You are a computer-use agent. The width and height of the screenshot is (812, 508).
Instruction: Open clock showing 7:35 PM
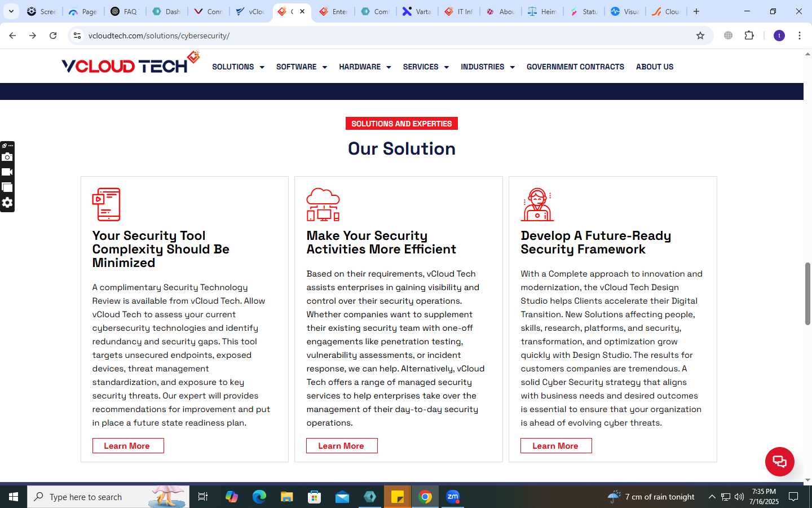tap(764, 497)
